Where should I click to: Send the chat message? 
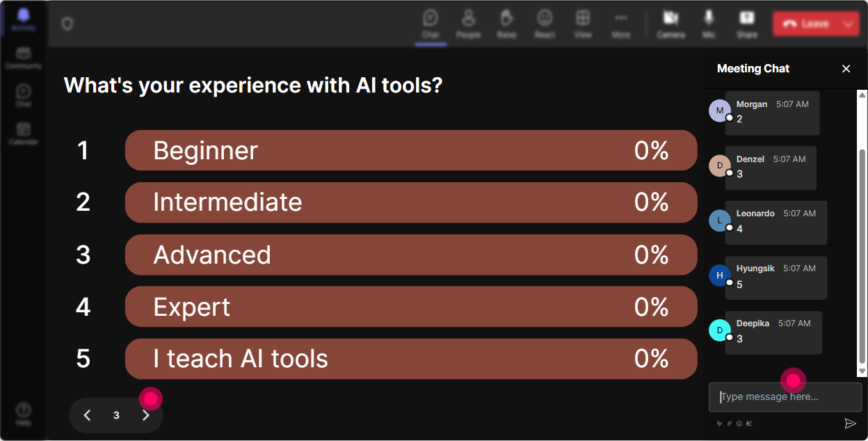850,423
